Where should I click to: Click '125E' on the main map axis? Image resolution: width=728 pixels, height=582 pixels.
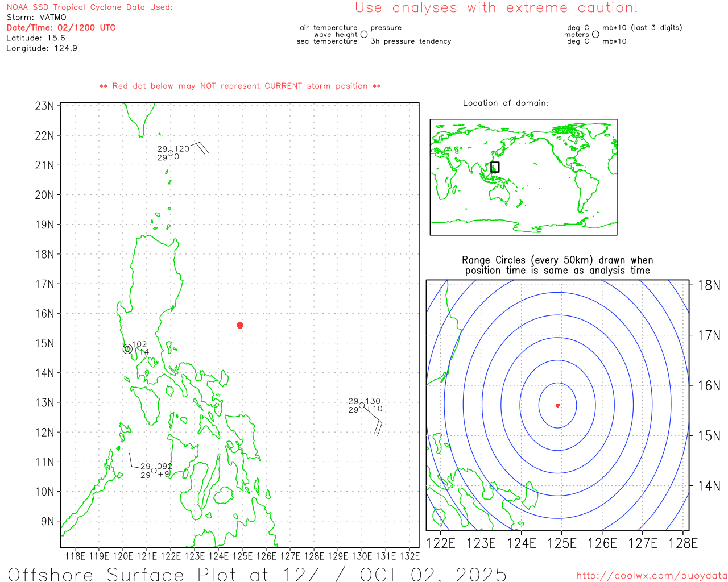click(242, 556)
